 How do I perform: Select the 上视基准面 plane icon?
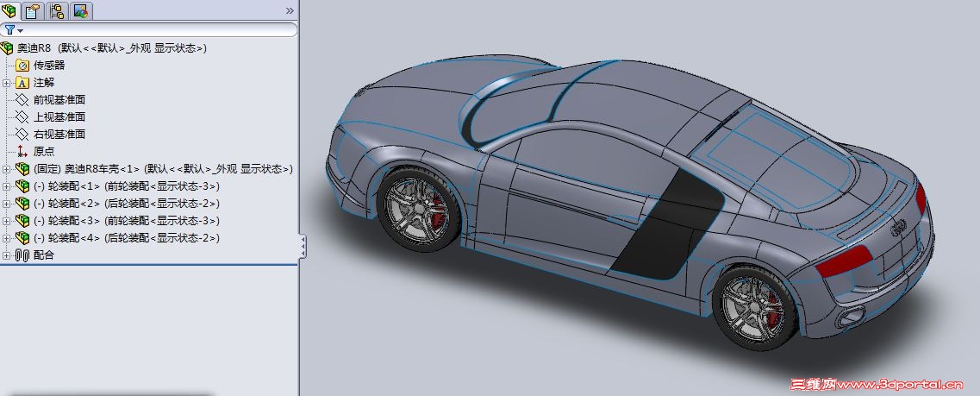[x=22, y=117]
